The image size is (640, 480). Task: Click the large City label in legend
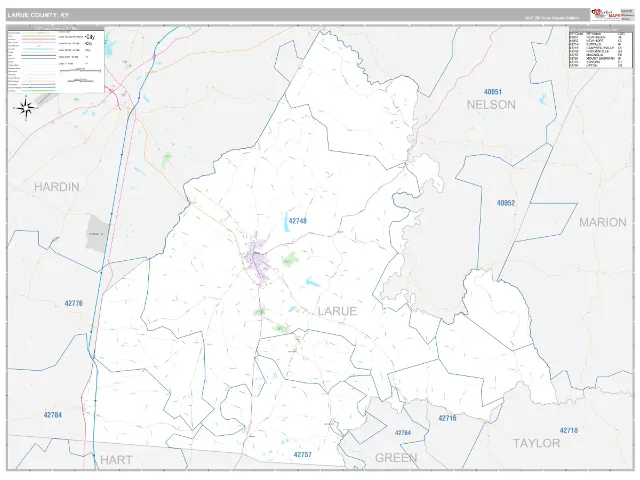90,37
